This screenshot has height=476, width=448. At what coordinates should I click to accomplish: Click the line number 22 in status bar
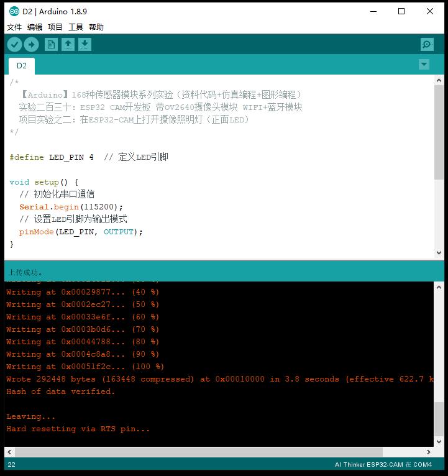tap(12, 464)
